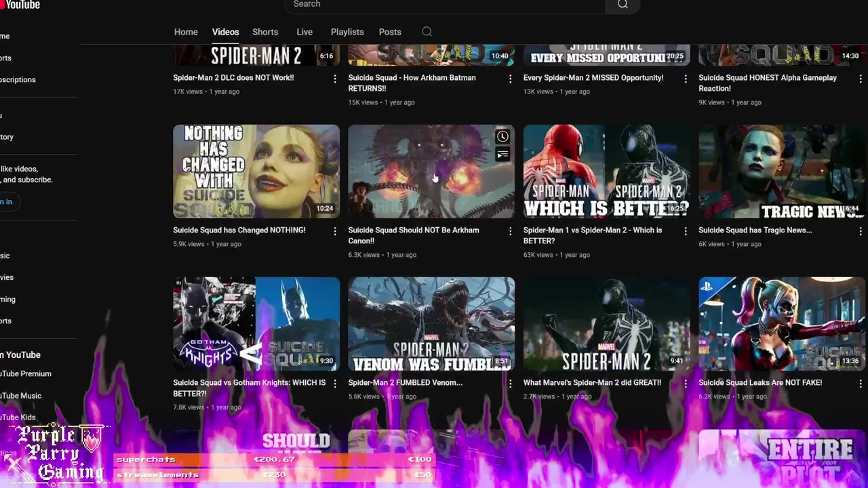Image resolution: width=868 pixels, height=488 pixels.
Task: Click Watch later clock icon on hovered thumbnail
Action: 502,137
